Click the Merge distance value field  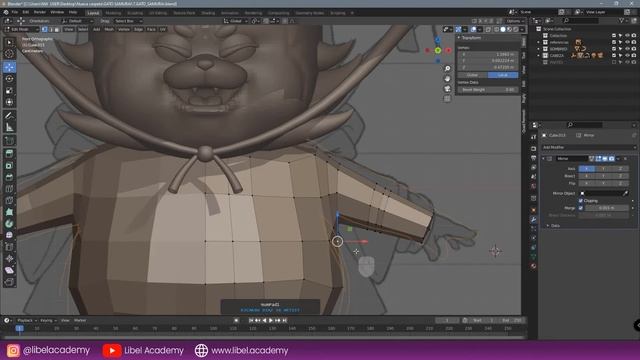(x=607, y=208)
